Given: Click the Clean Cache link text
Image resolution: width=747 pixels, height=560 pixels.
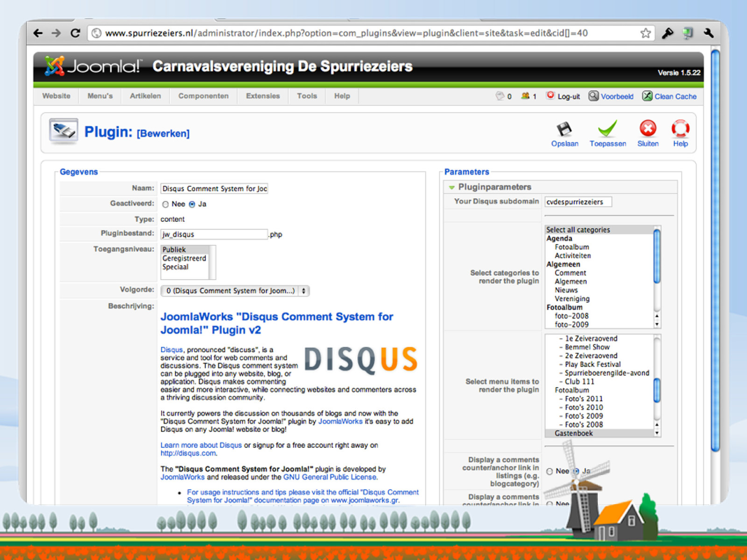Looking at the screenshot, I should click(x=675, y=96).
